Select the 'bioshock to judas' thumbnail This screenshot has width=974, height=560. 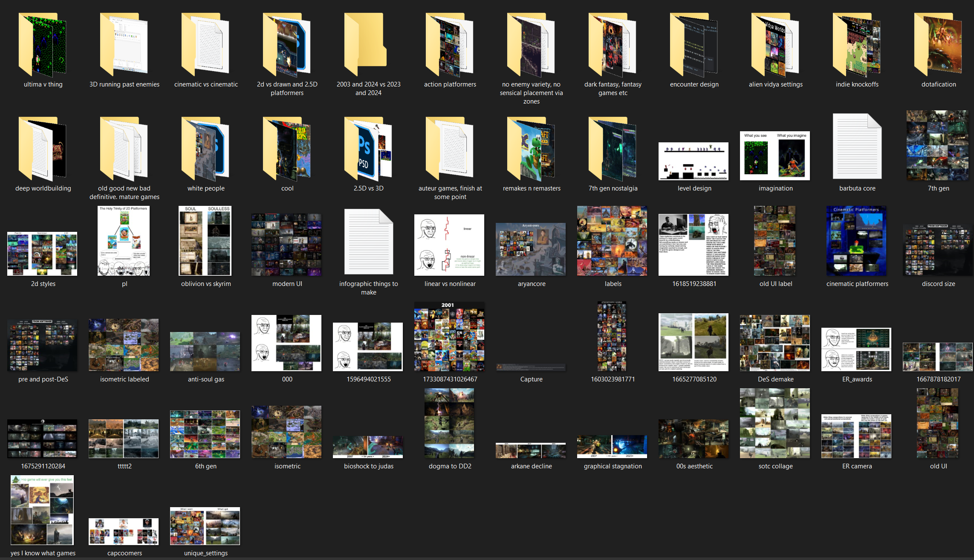tap(368, 447)
